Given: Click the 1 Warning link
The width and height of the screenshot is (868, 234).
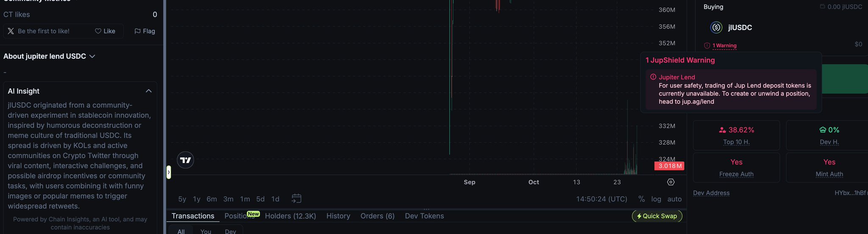Looking at the screenshot, I should (724, 46).
